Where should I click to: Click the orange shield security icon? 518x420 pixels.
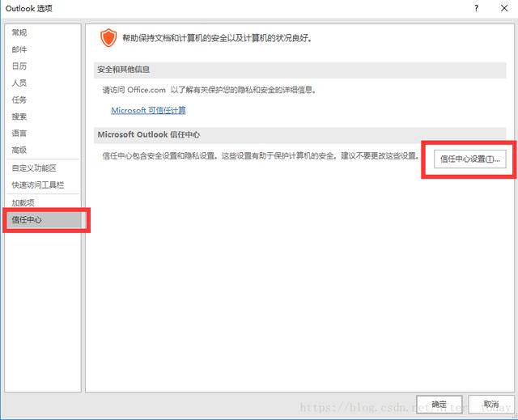(x=108, y=38)
